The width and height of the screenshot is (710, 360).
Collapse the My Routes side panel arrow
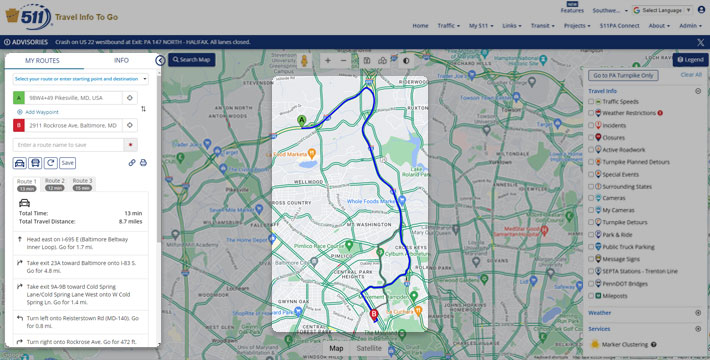click(160, 60)
